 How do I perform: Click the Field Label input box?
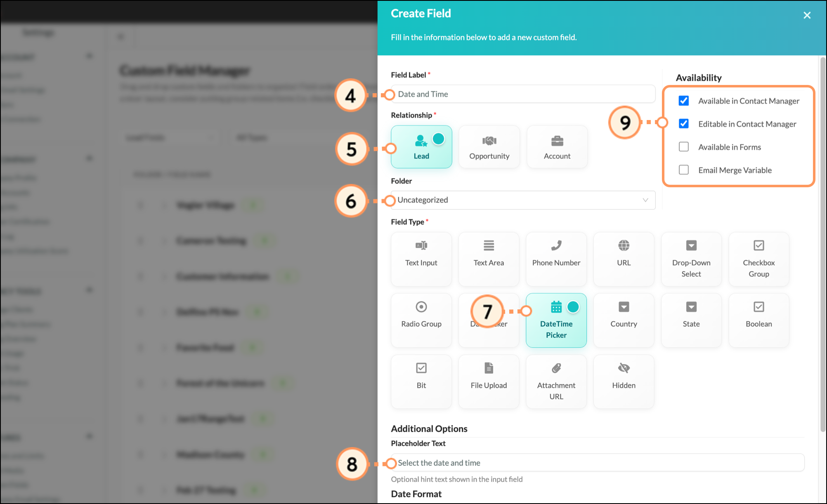523,94
